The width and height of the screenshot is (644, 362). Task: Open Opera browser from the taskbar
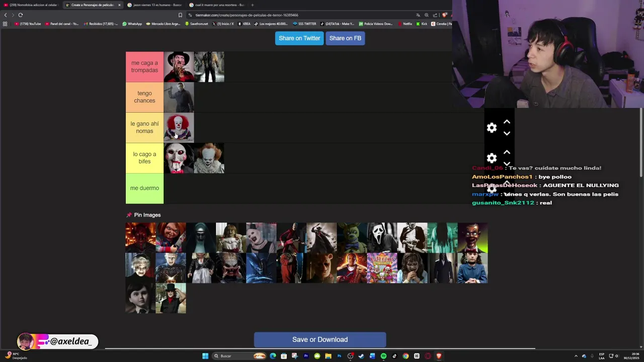click(x=428, y=356)
